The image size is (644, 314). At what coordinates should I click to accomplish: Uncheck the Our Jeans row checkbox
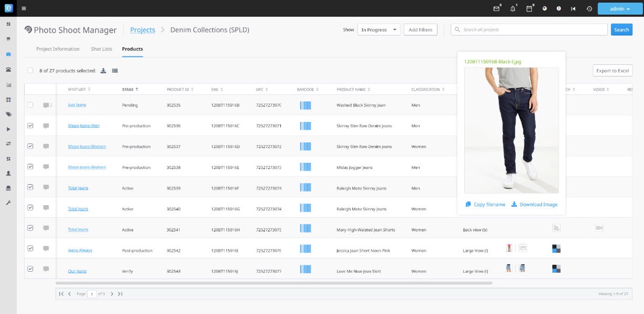pyautogui.click(x=30, y=270)
